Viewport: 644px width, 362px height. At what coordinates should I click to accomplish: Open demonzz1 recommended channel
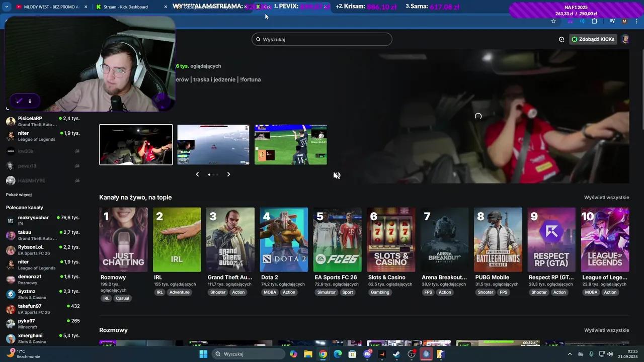[x=43, y=280]
